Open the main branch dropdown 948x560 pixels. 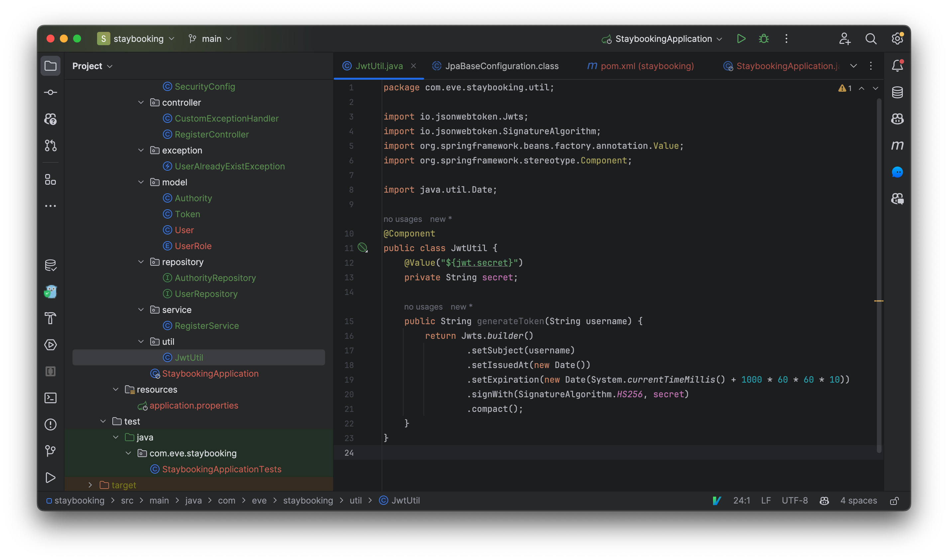click(210, 39)
